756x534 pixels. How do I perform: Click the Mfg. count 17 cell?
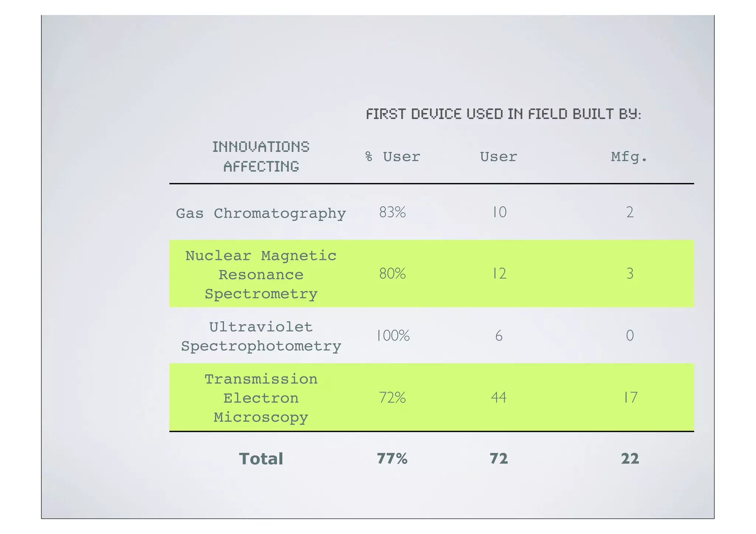click(630, 397)
